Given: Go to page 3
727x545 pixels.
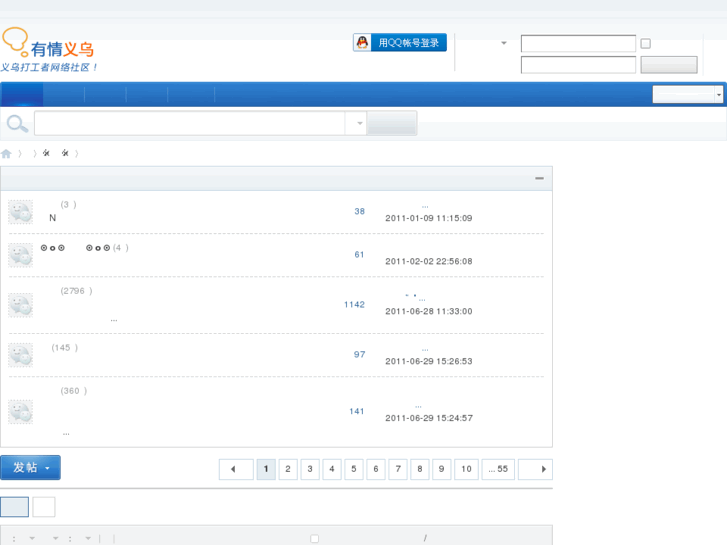Looking at the screenshot, I should (x=310, y=469).
